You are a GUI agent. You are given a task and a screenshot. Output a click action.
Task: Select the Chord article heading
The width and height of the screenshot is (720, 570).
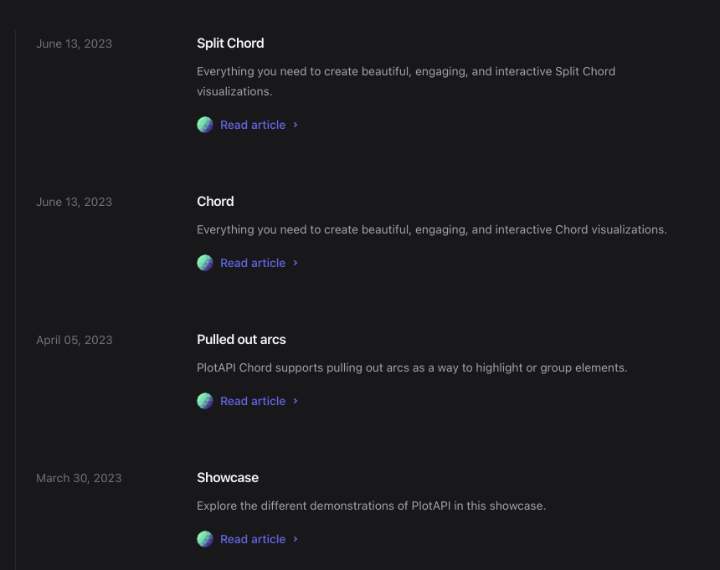pyautogui.click(x=215, y=201)
